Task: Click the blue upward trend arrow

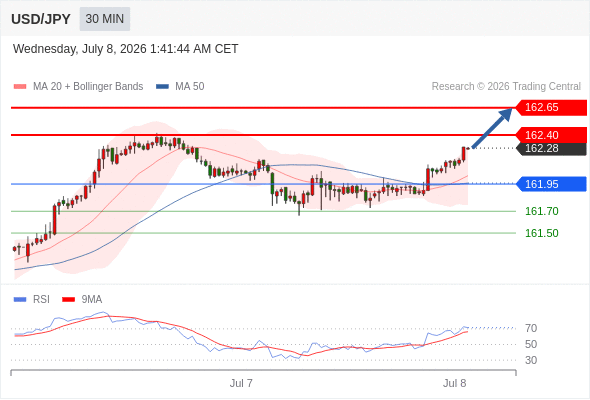Action: pyautogui.click(x=492, y=128)
